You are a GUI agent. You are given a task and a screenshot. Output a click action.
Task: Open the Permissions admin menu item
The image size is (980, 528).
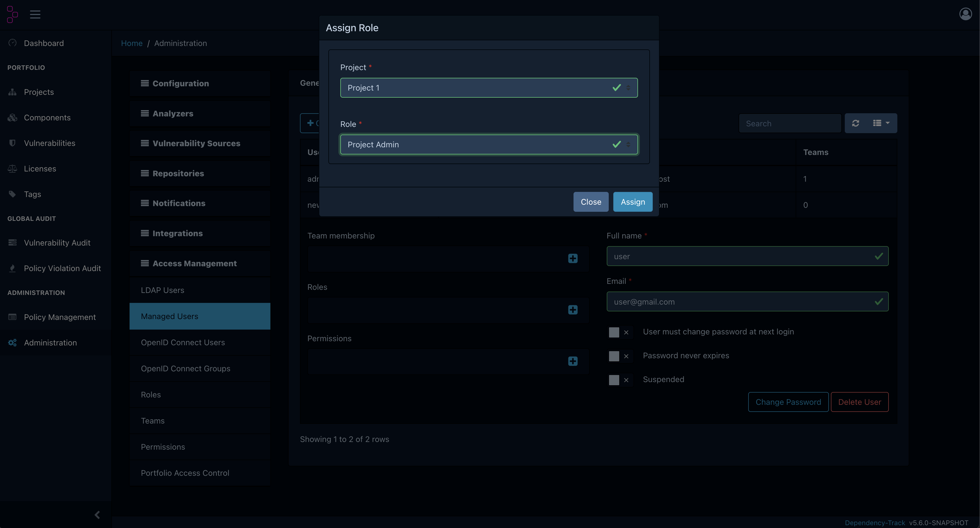[200, 447]
